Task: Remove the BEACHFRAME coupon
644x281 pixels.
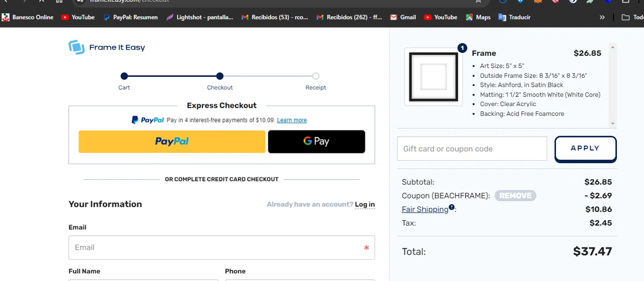Action: click(x=515, y=195)
